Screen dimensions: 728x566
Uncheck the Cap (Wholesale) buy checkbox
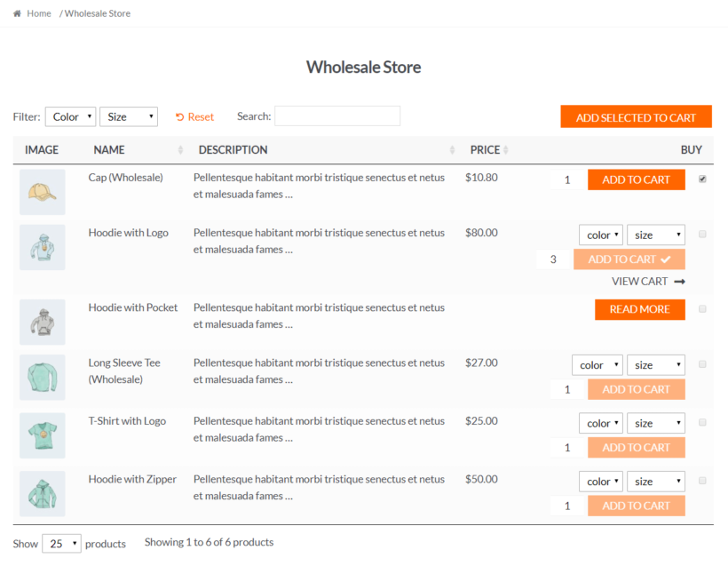702,179
